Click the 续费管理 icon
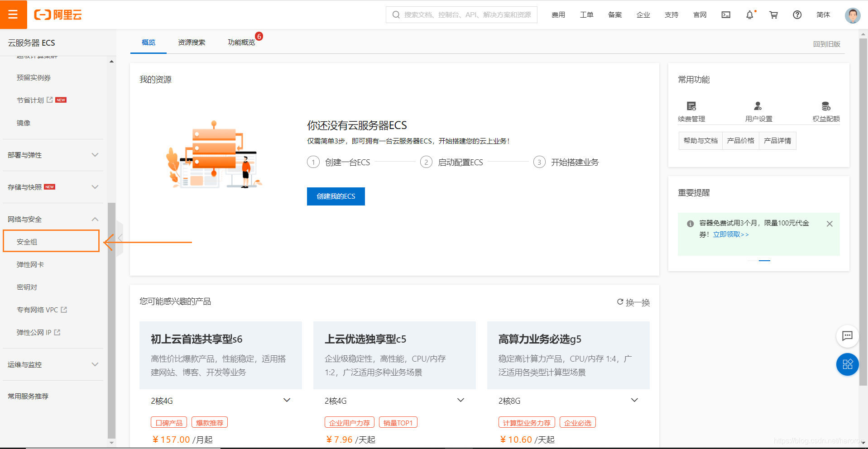 tap(691, 106)
